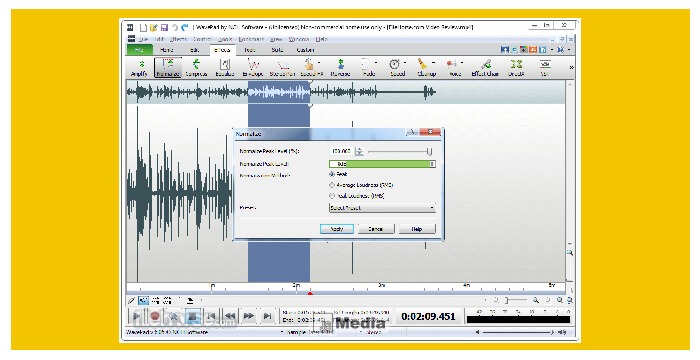This screenshot has width=700, height=360.
Task: Click Cancel in Normalize dialog
Action: coord(376,229)
